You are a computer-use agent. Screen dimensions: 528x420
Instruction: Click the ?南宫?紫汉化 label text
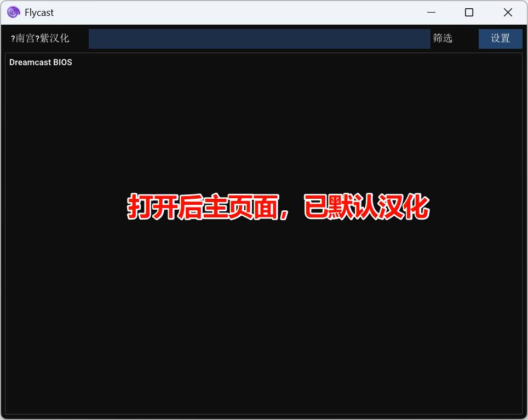coord(40,38)
